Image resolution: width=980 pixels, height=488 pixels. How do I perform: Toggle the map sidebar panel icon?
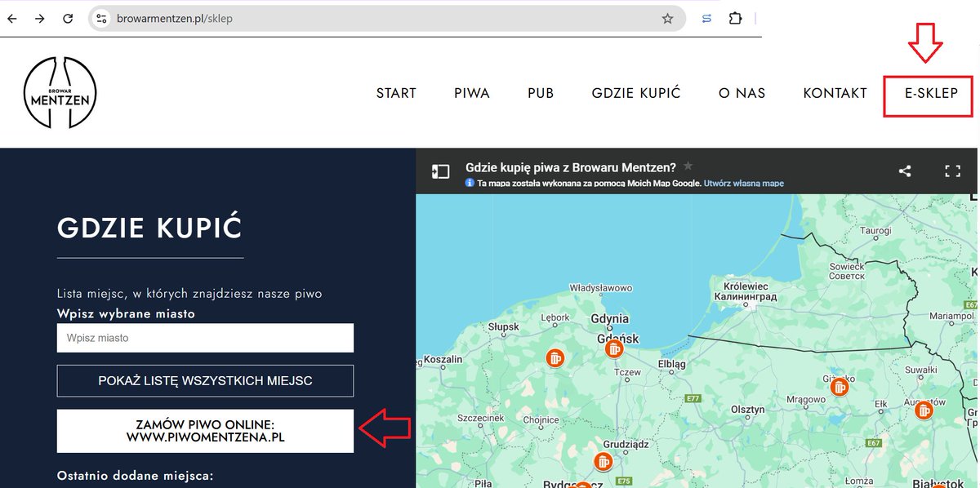(x=440, y=171)
